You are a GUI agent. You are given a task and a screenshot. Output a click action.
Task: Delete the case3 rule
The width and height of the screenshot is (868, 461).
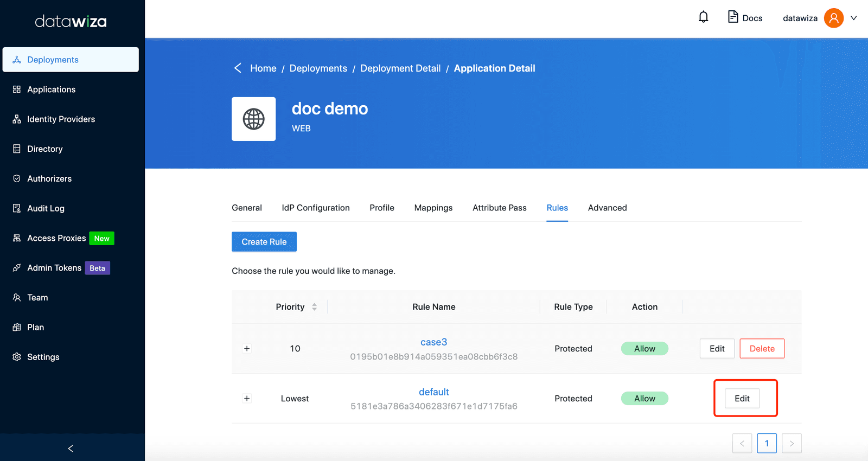[x=762, y=349]
